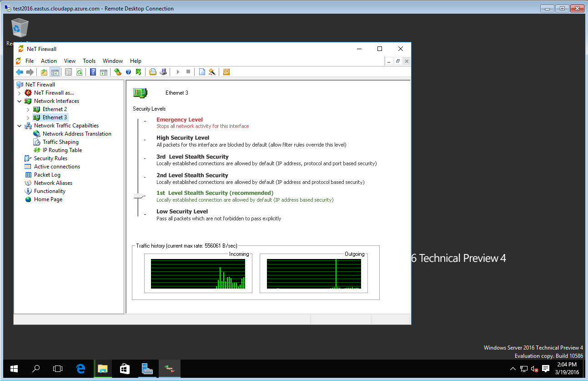Select Traffic Shaping in the tree
The width and height of the screenshot is (588, 381).
[x=60, y=142]
